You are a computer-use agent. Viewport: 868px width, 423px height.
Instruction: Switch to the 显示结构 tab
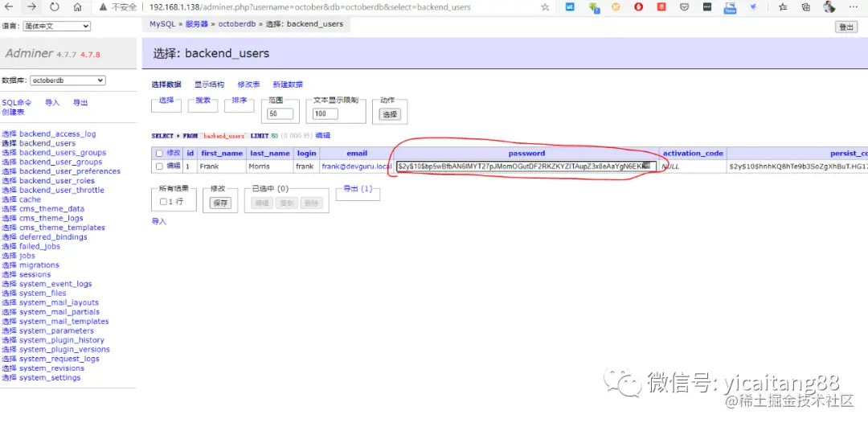(209, 84)
